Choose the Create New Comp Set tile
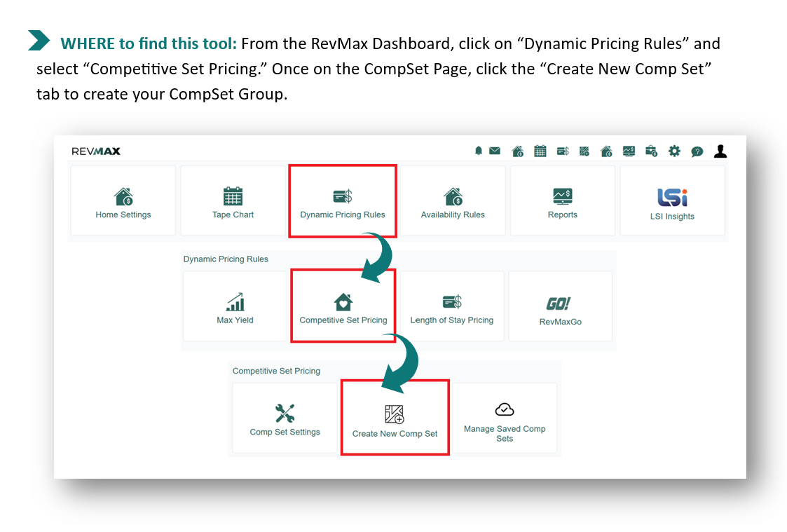 point(395,418)
